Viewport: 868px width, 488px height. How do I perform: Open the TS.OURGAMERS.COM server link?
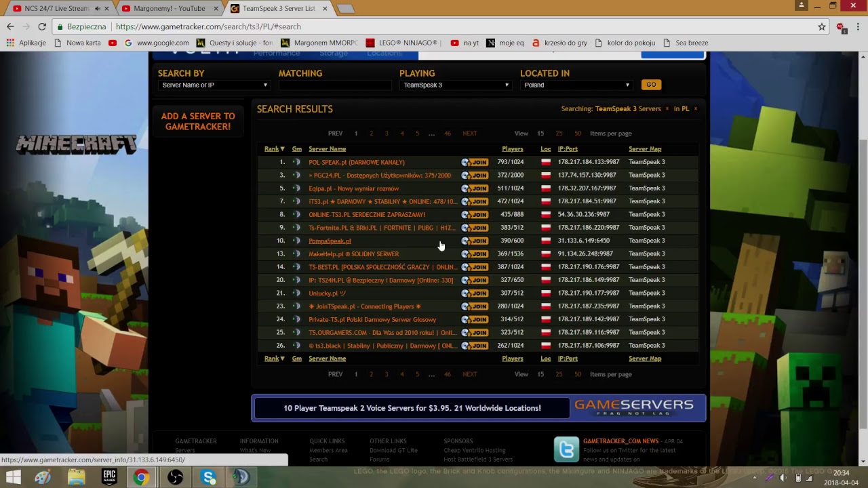(382, 332)
